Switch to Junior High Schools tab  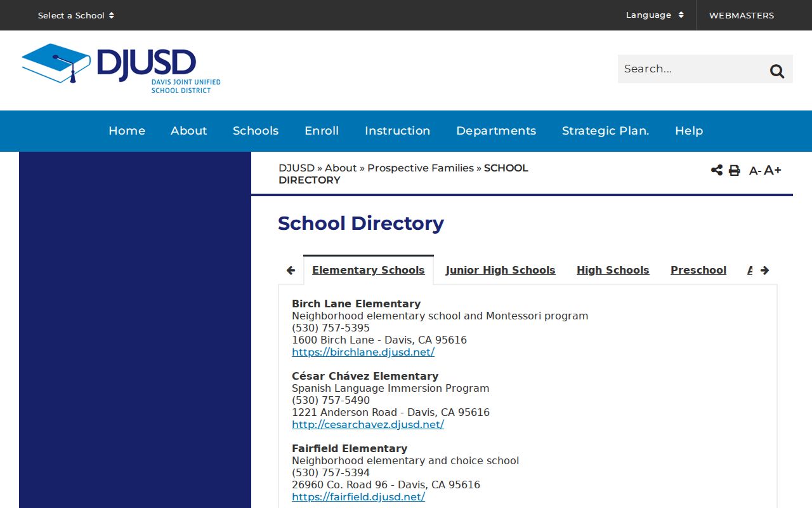click(501, 270)
